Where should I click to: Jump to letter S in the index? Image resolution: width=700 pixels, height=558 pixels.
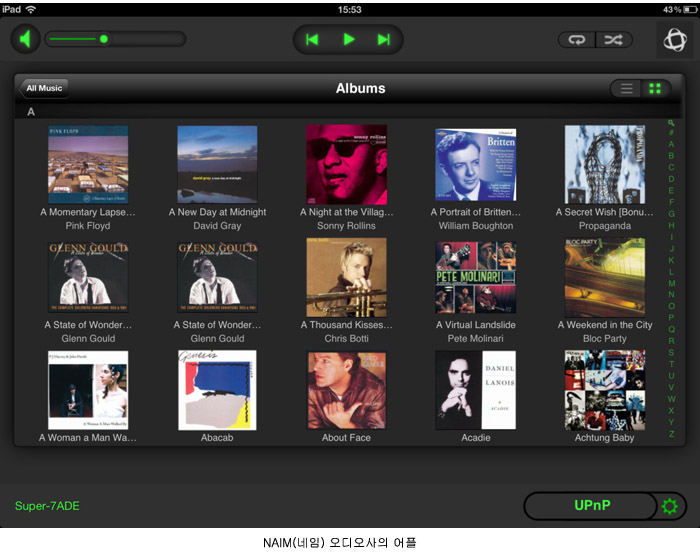coord(671,352)
